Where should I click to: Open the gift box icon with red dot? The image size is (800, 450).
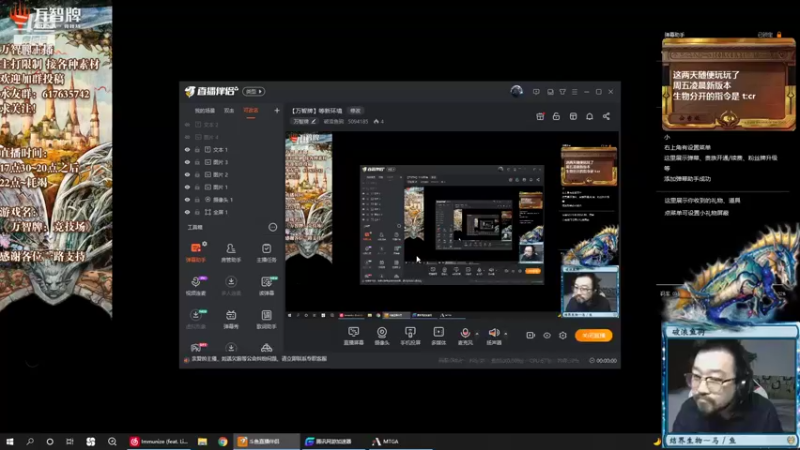tap(540, 116)
